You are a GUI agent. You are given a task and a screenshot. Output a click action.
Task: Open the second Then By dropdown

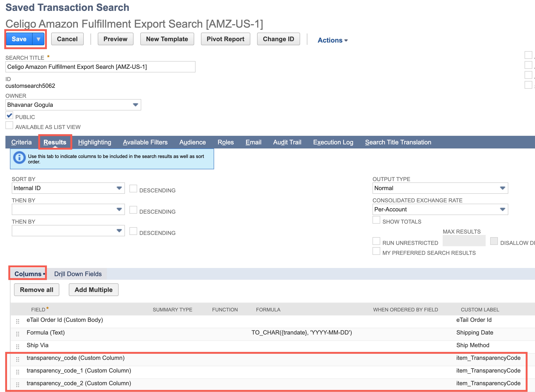pos(68,231)
